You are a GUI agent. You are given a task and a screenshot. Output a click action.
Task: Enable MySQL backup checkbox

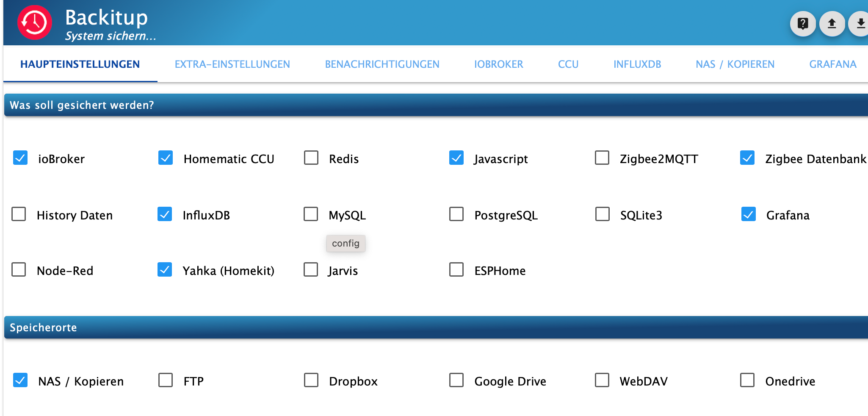[311, 214]
